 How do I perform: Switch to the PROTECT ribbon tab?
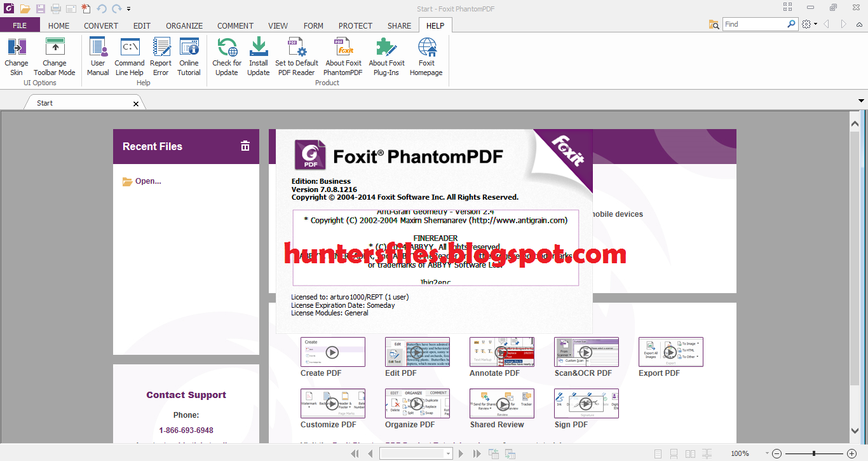coord(355,26)
